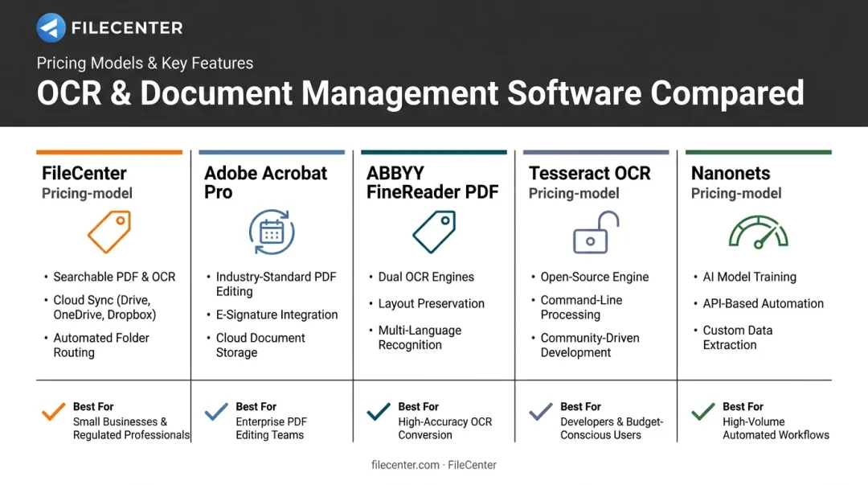Click 'Developers & Budget-Conscious Users' text

pyautogui.click(x=612, y=428)
